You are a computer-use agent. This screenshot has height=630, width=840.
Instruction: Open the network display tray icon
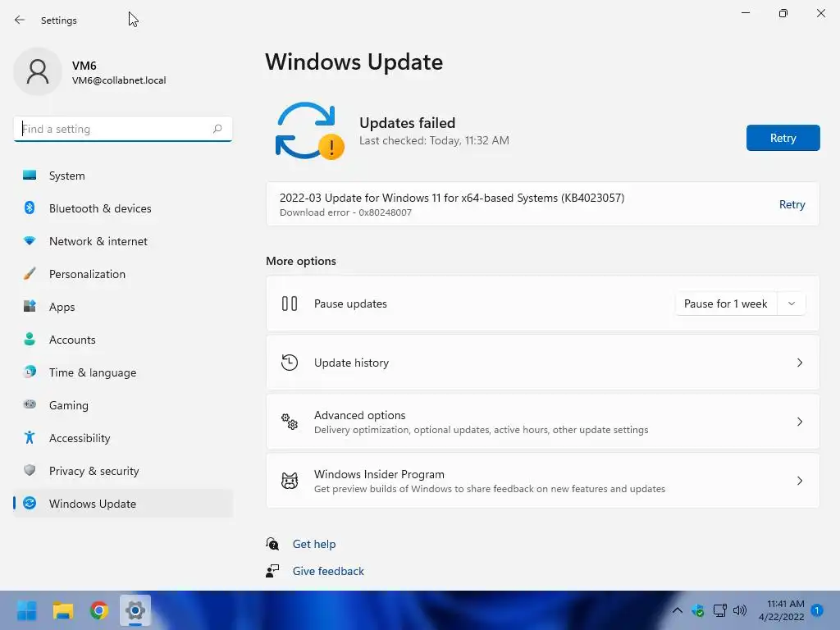[x=719, y=610]
